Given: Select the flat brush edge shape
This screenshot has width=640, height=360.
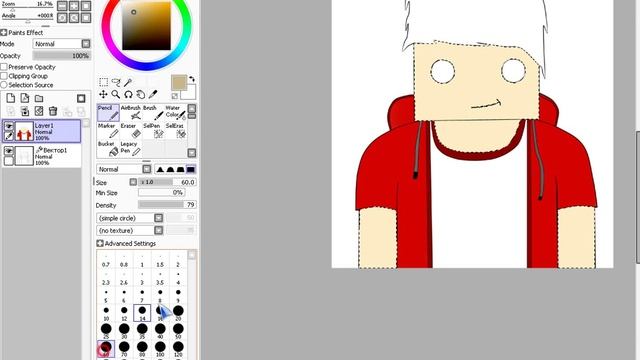Looking at the screenshot, I should [x=191, y=169].
